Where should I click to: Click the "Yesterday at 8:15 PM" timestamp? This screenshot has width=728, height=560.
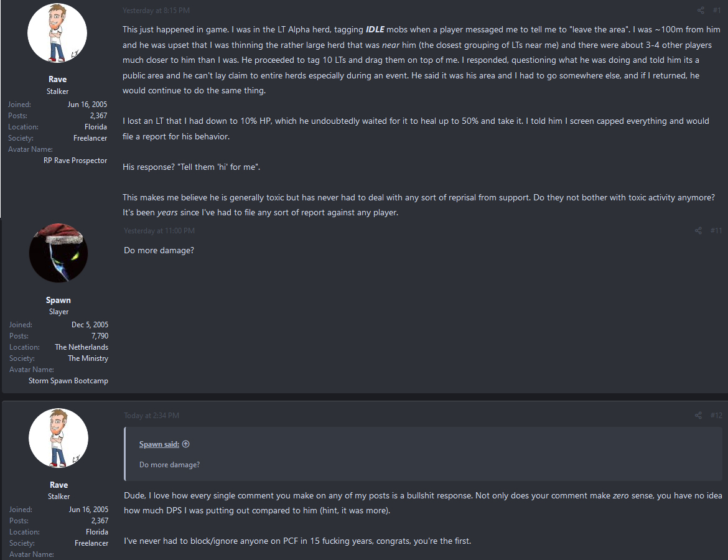click(156, 11)
